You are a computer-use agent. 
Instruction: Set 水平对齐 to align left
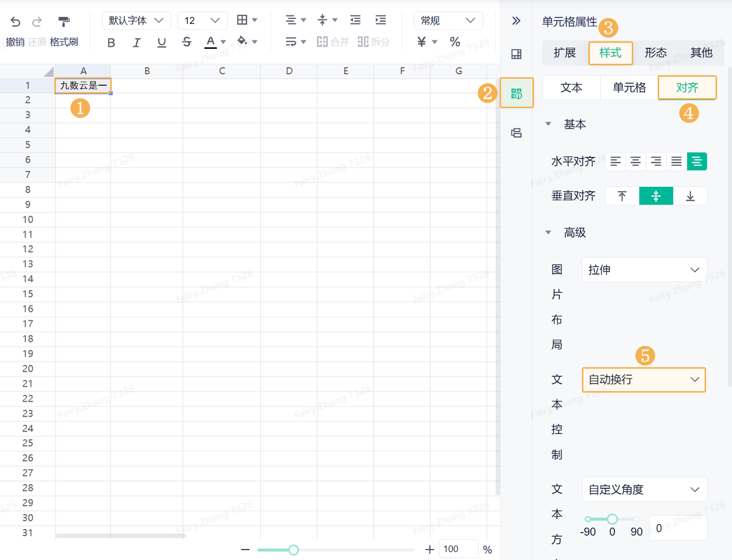(x=615, y=161)
